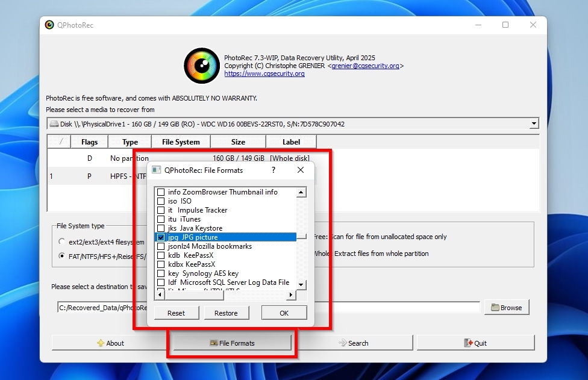Screen dimensions: 588x380
Task: Open the physical drive selection dropdown
Action: 534,123
